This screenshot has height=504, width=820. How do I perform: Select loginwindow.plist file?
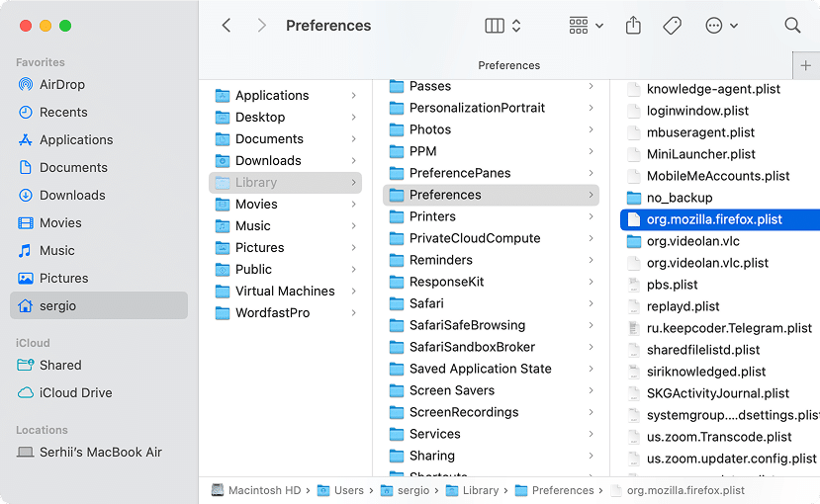[x=720, y=111]
